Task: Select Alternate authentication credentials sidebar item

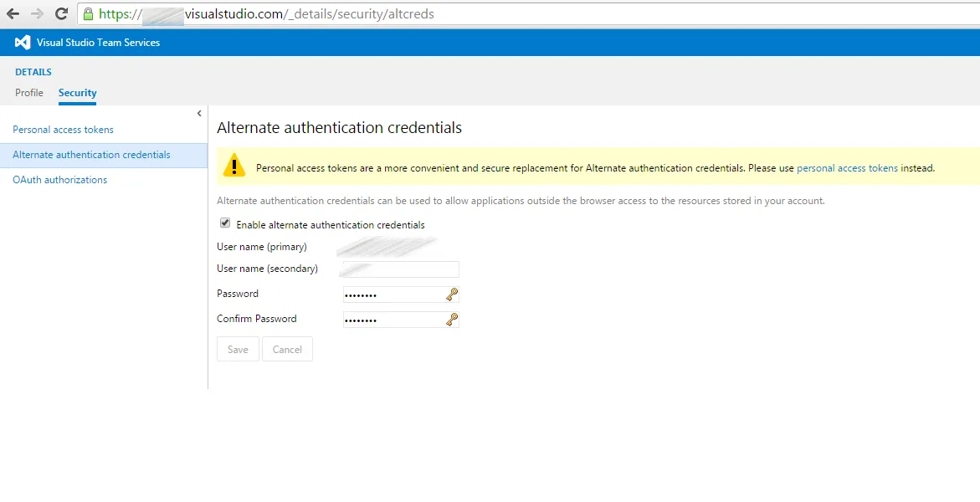Action: (104, 155)
